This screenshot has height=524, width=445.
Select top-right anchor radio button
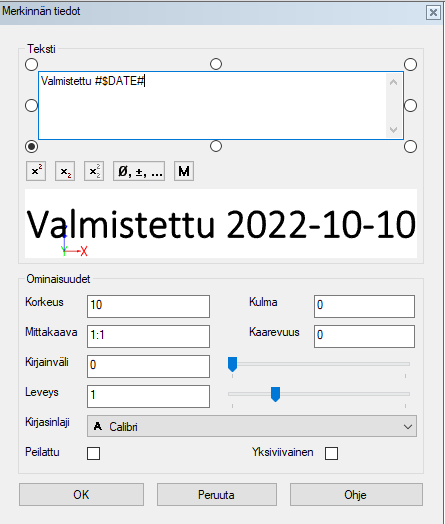click(x=410, y=64)
